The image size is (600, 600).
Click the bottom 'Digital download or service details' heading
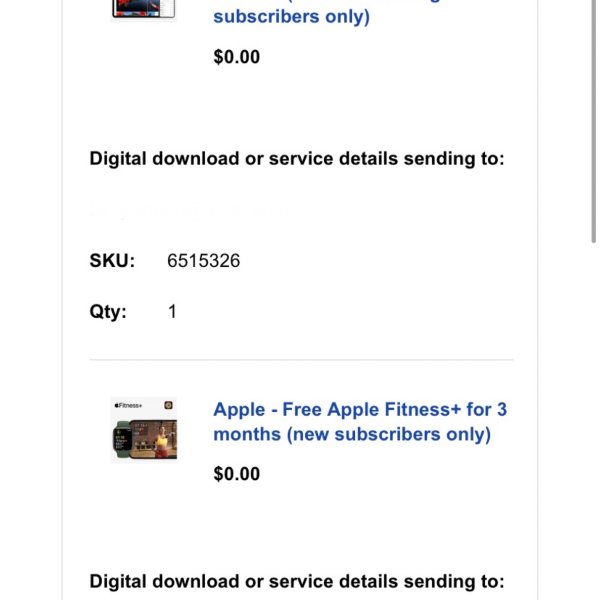coord(297,581)
